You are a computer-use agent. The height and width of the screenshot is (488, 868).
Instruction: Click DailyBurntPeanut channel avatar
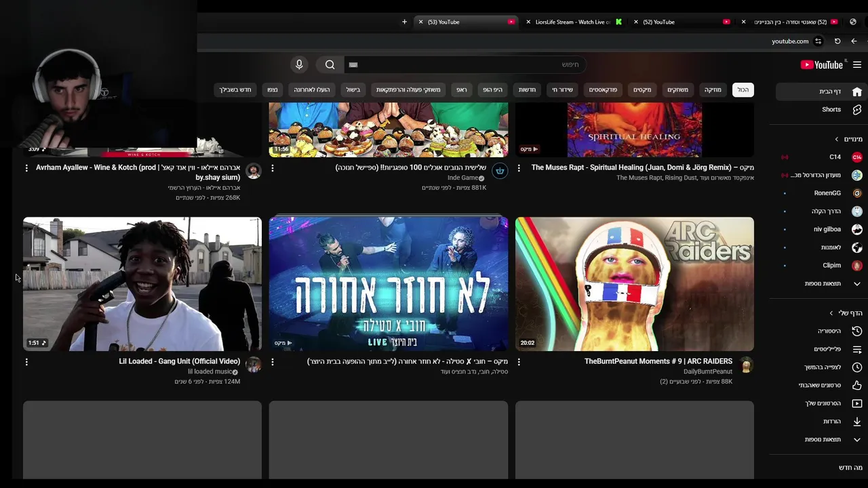[x=746, y=365]
